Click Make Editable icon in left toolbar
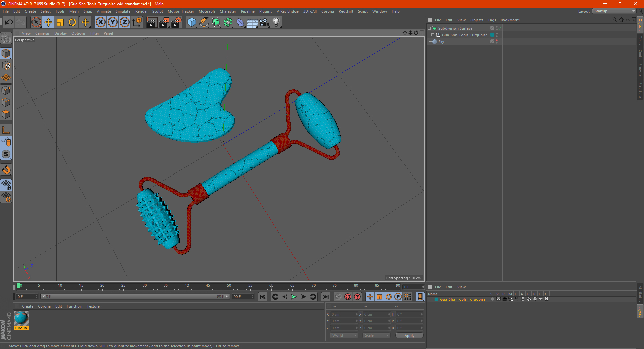This screenshot has width=644, height=349. tap(6, 38)
